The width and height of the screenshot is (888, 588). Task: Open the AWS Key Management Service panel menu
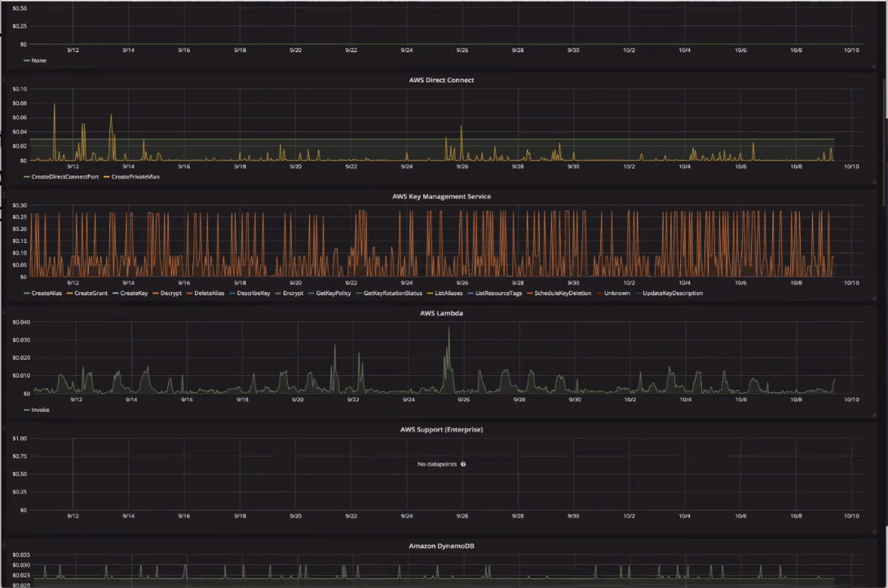(x=440, y=196)
